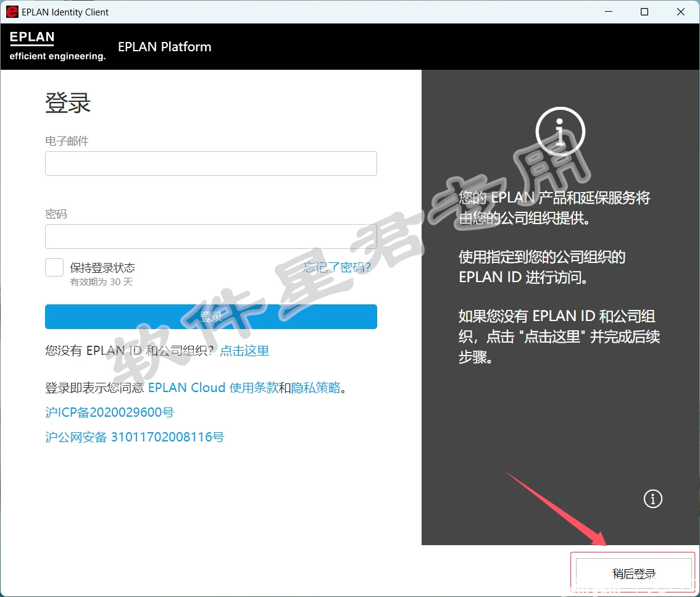Open EPLAN Cloud terms of use link

tap(214, 388)
